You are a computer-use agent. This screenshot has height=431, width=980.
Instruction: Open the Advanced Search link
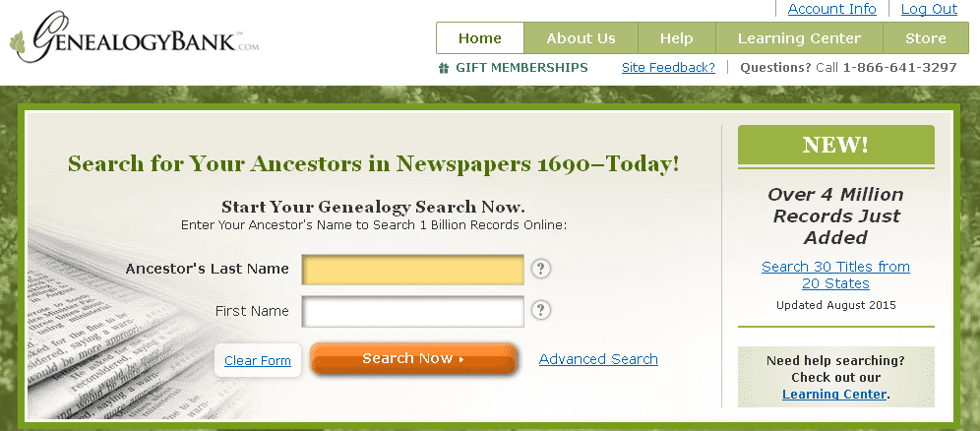(598, 359)
